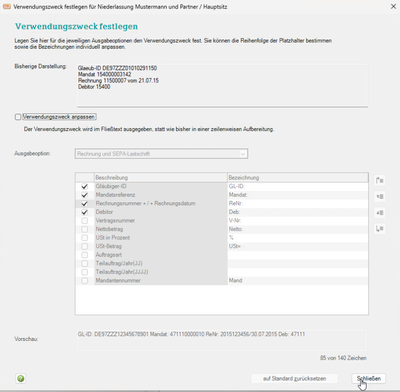
Task: Select the GL-ID: Bezeichnung cell
Action: (298, 186)
